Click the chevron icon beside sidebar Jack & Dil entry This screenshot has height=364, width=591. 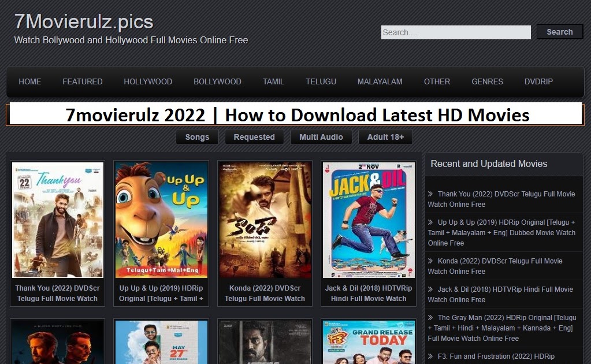click(x=430, y=289)
